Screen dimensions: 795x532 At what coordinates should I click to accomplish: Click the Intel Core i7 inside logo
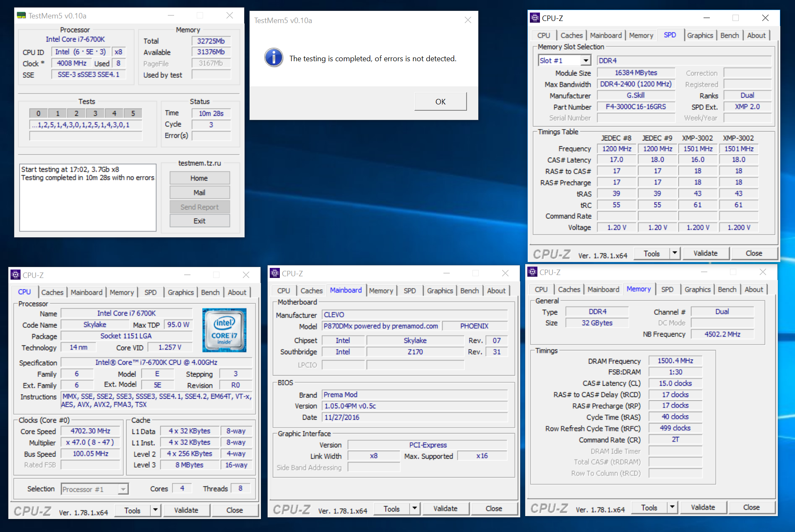click(224, 330)
